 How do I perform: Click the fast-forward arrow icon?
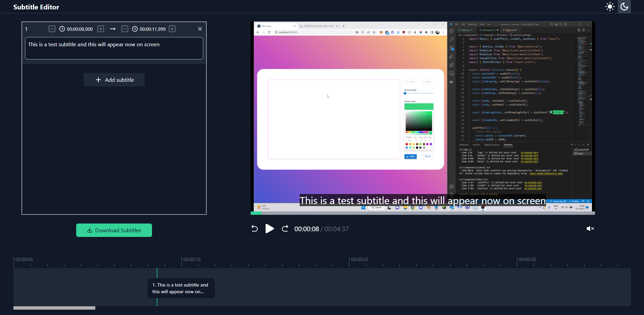click(285, 229)
